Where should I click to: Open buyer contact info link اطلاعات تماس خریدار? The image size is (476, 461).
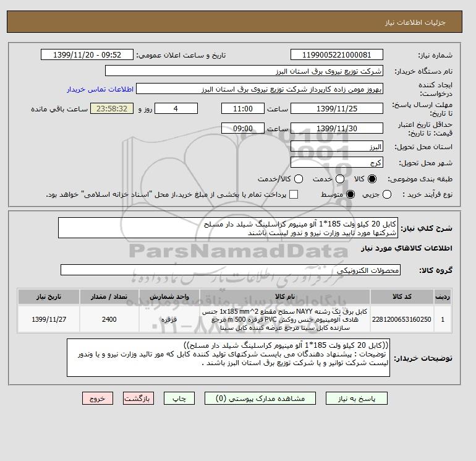point(100,89)
